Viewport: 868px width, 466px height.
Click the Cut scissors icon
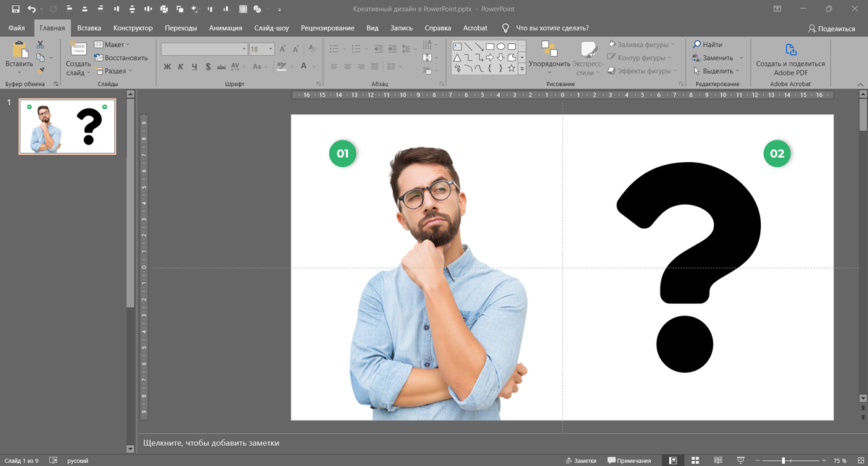(x=41, y=45)
